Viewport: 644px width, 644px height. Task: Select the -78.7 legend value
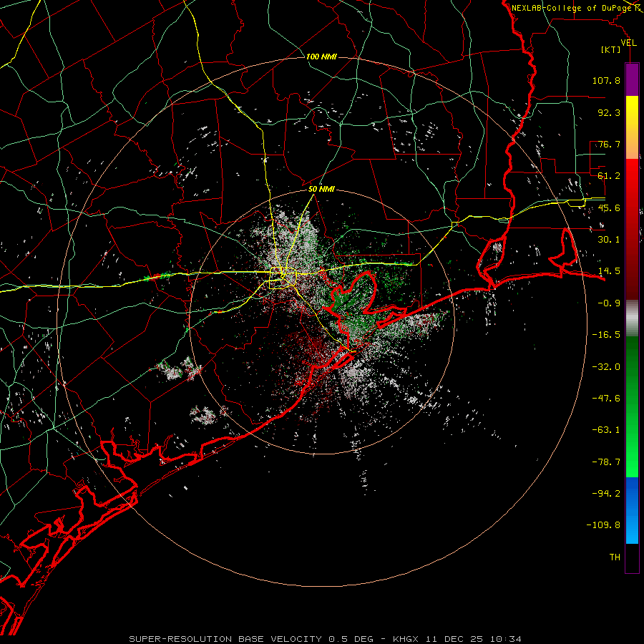coord(606,462)
